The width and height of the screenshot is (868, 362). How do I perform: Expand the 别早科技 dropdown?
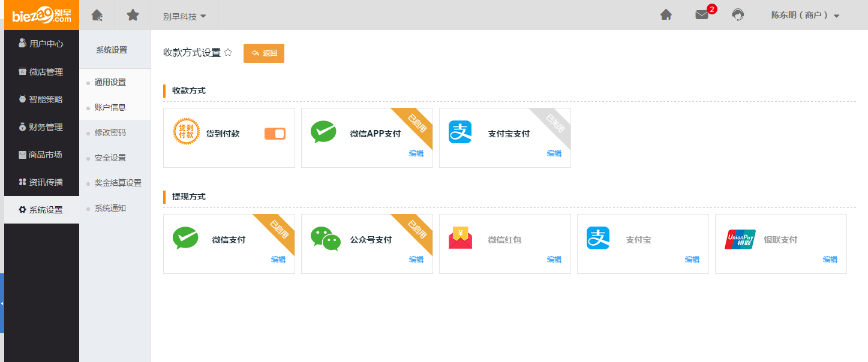(184, 16)
